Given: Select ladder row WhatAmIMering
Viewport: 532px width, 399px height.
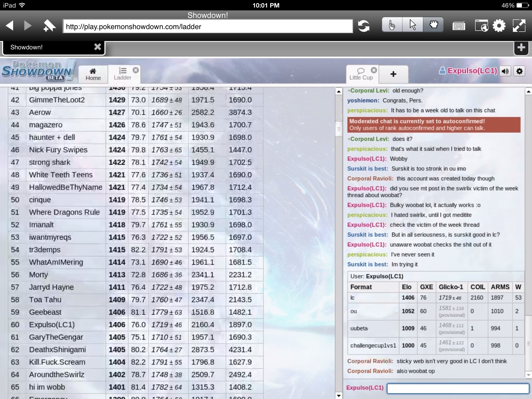Looking at the screenshot, I should point(136,262).
